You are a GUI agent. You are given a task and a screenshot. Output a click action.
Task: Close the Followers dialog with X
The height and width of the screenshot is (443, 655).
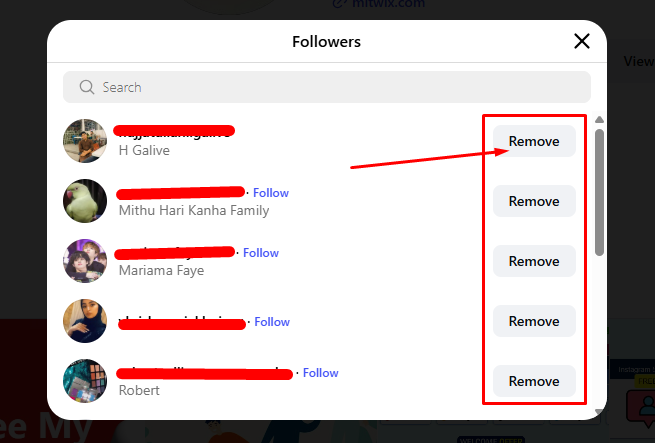coord(582,41)
